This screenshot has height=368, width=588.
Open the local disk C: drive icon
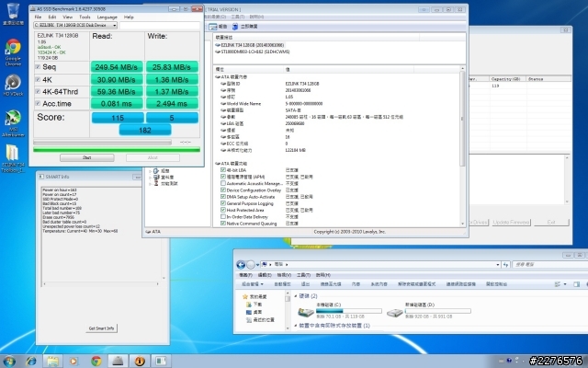[306, 312]
